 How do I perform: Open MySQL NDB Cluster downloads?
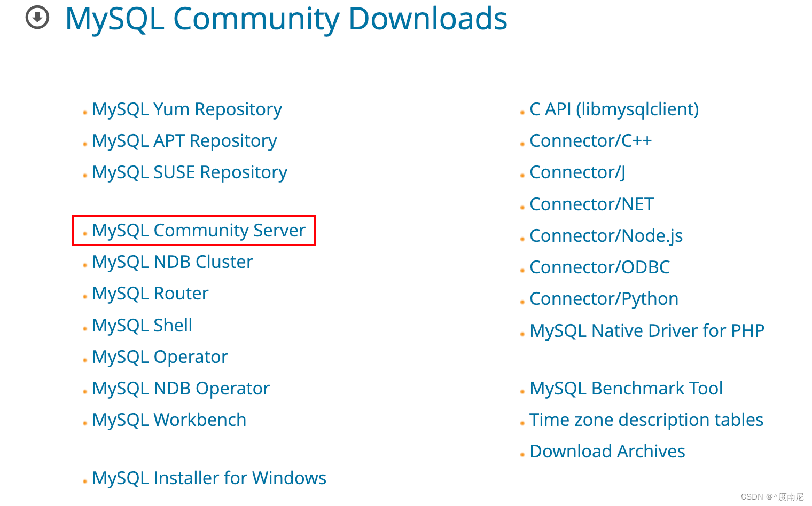(173, 262)
